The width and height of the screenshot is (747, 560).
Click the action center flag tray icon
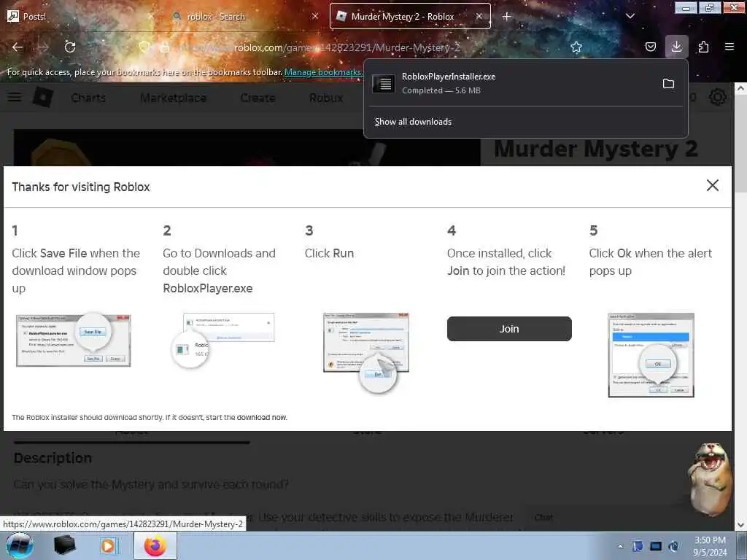[638, 546]
